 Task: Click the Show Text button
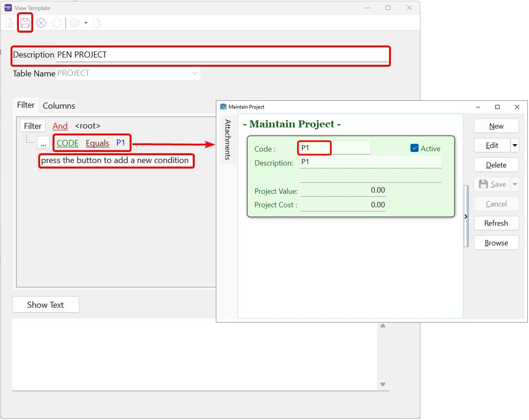click(x=46, y=305)
